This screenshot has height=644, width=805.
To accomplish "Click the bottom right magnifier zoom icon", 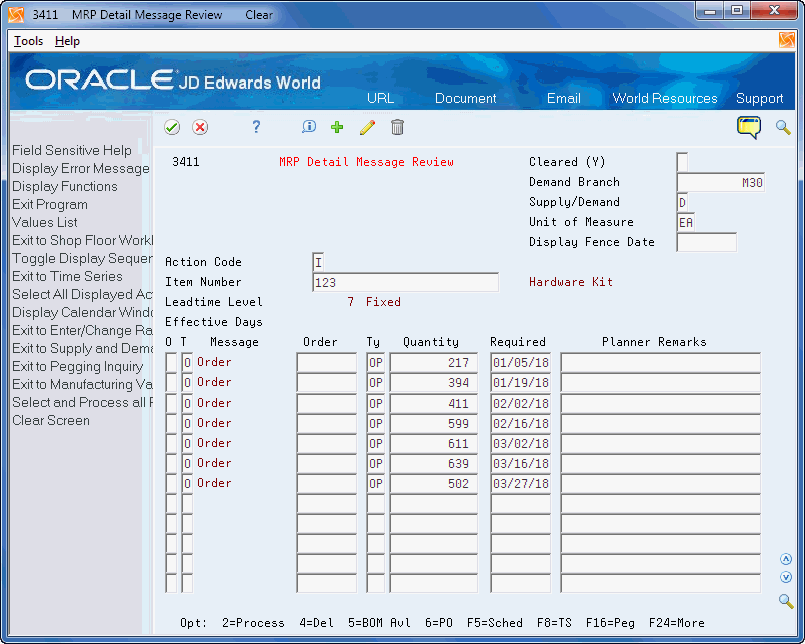I will coord(785,600).
